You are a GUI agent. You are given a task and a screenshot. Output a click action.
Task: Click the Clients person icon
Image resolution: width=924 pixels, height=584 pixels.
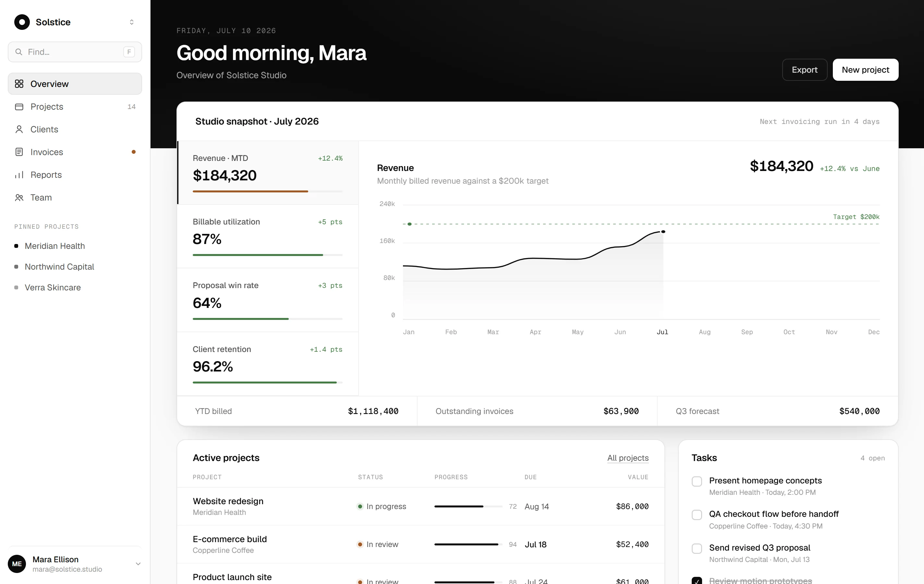19,129
